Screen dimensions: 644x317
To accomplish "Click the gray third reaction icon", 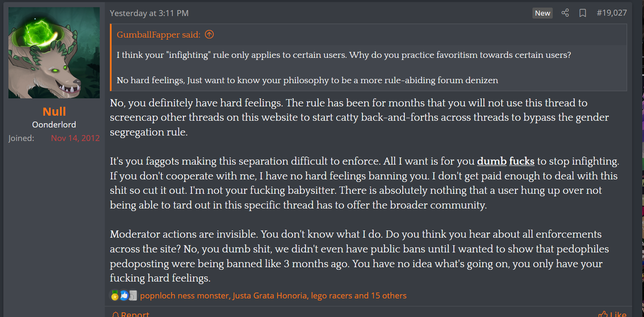I will [133, 295].
